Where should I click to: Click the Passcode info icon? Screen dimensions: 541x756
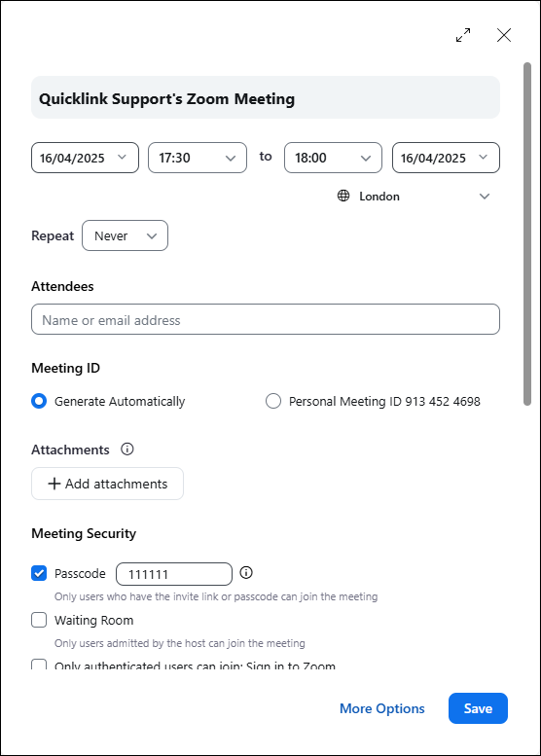click(246, 573)
